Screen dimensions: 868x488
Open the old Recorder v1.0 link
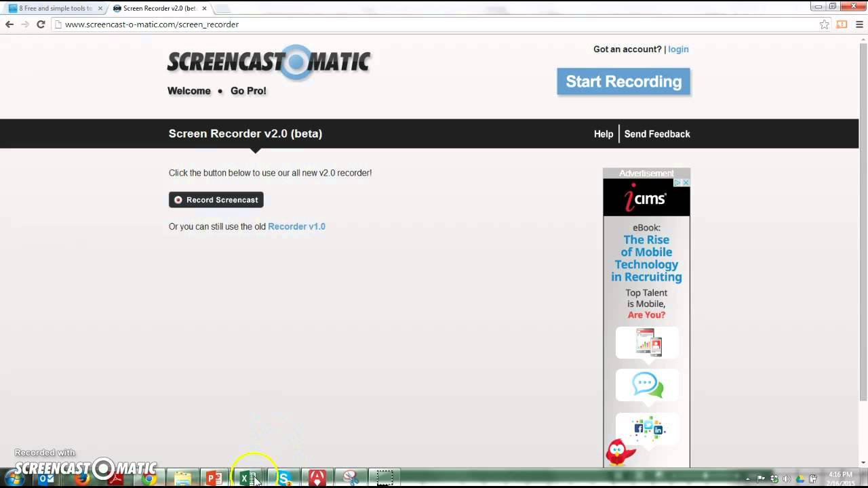tap(296, 226)
